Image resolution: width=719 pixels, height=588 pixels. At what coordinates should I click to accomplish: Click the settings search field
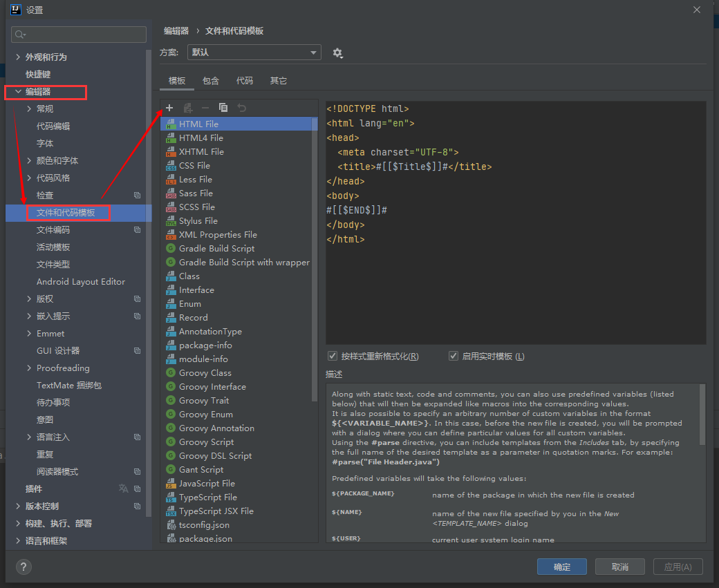click(x=79, y=35)
